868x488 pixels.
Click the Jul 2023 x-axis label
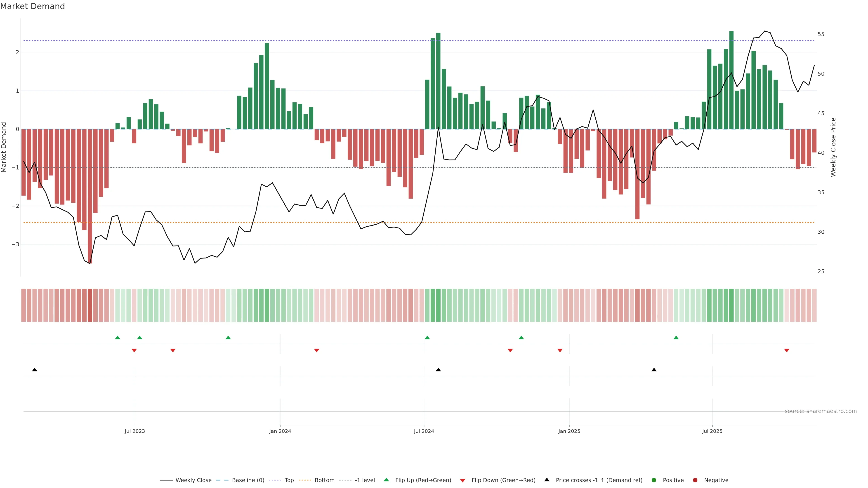point(135,431)
